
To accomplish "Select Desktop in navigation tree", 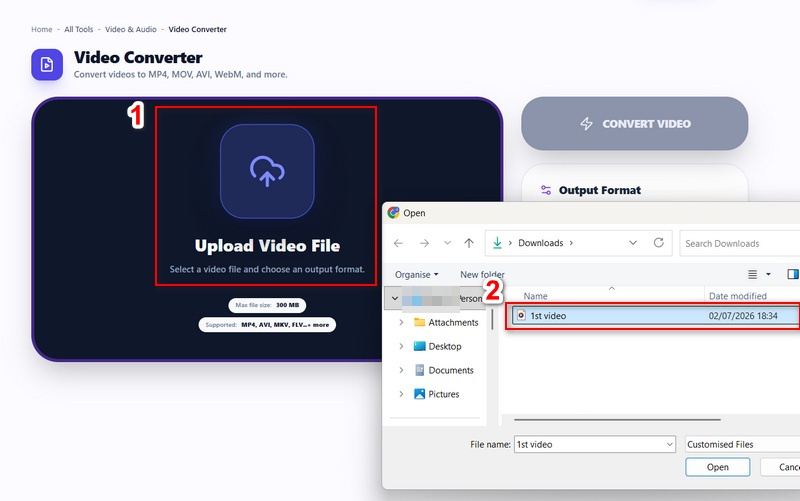I will click(444, 346).
